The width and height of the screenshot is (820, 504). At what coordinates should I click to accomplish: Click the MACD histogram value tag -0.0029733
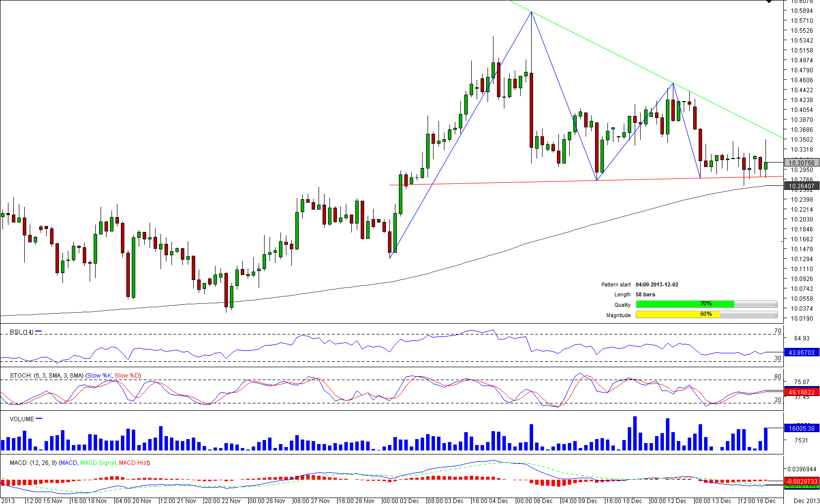coord(801,481)
